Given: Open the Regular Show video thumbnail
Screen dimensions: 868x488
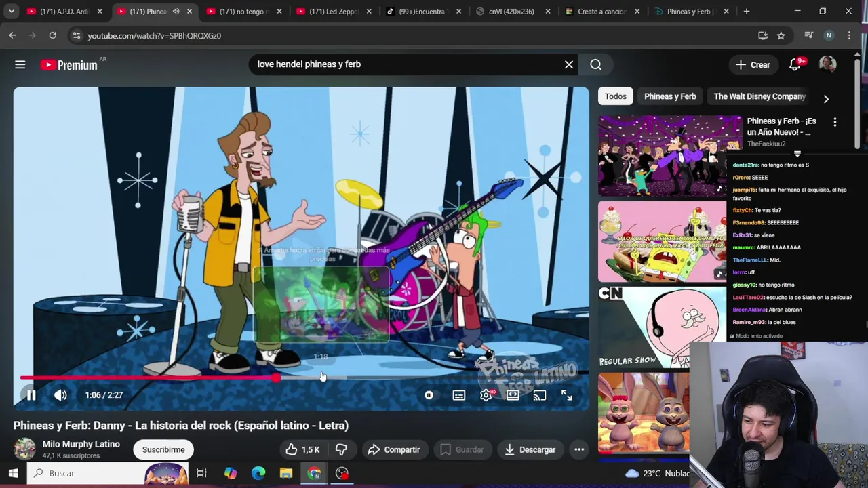Looking at the screenshot, I should [662, 327].
